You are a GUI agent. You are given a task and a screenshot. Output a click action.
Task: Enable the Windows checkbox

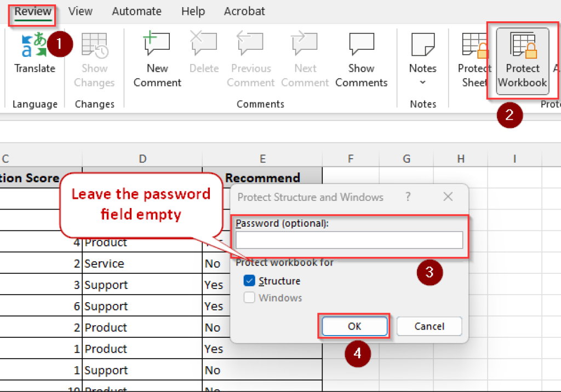(249, 298)
